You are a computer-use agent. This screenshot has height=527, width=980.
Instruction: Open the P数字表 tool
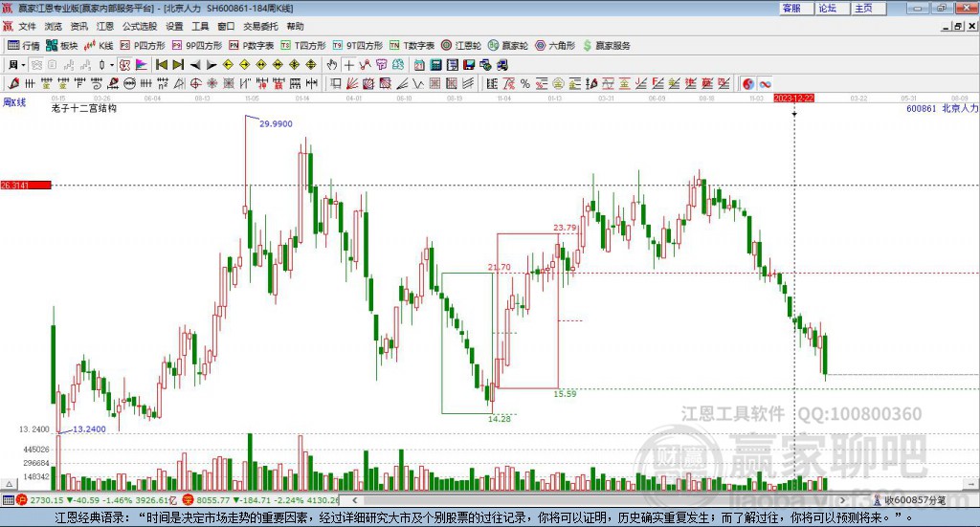(x=252, y=46)
